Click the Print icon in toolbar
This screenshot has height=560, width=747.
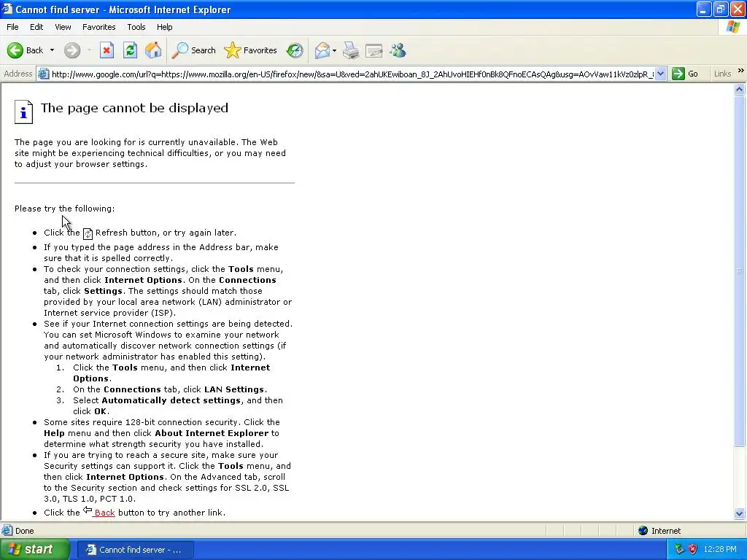[351, 50]
